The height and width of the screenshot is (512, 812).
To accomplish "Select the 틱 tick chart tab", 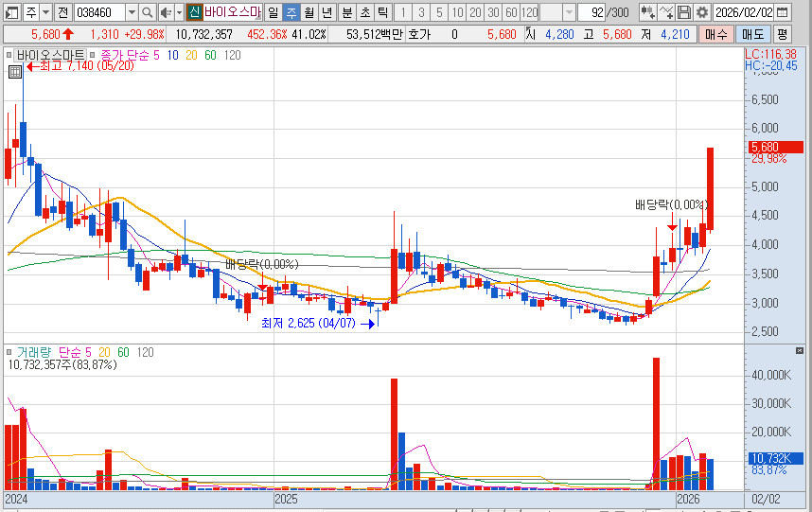I will click(383, 12).
